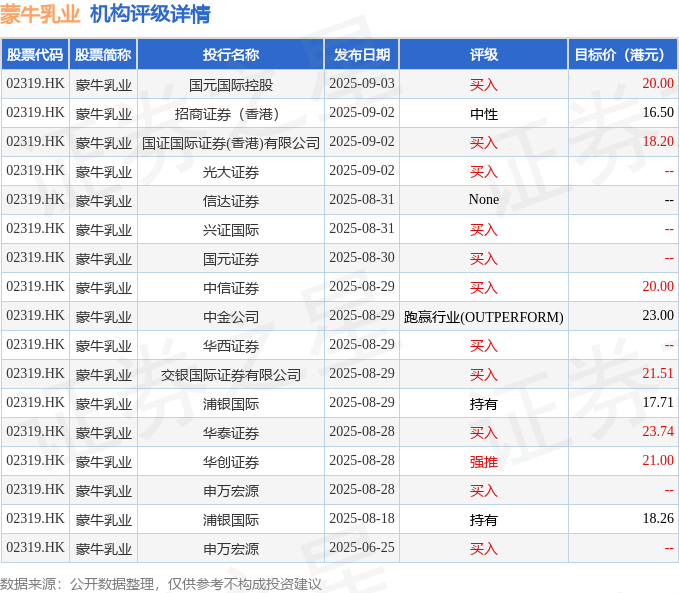Click the 发布日期 column header
The width and height of the screenshot is (679, 593).
click(362, 55)
